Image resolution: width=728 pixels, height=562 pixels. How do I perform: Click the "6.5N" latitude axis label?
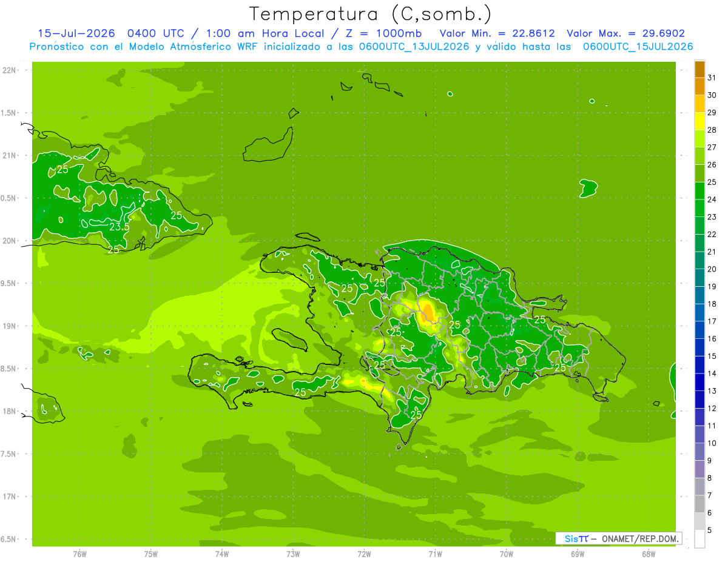click(x=9, y=539)
